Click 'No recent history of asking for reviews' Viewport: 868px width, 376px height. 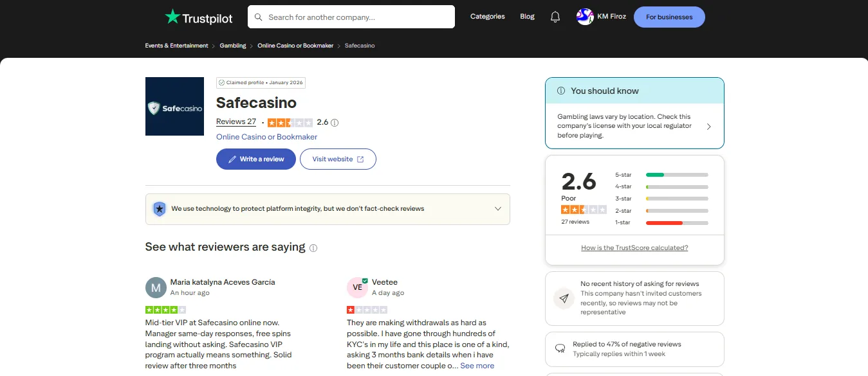click(640, 283)
